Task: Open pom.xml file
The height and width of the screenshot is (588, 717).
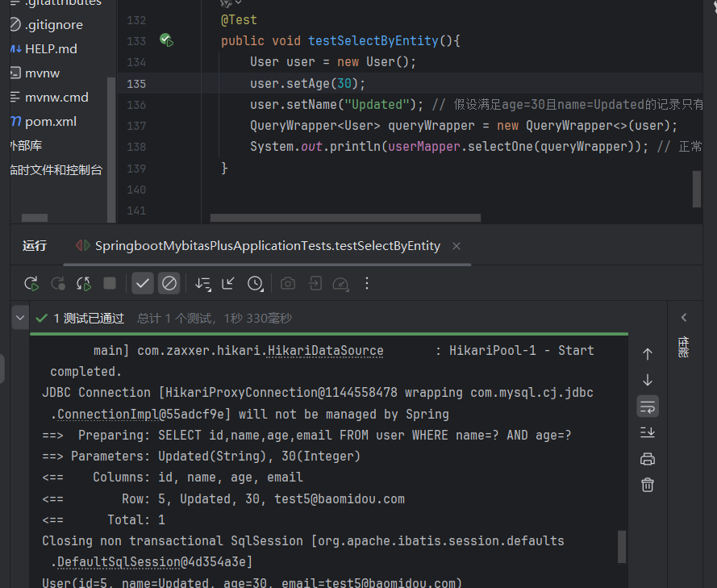Action: pos(50,122)
